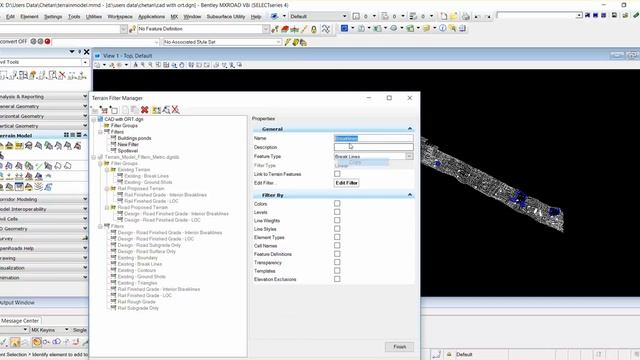
Task: Click the red X delete icon in Terrain Filter Manager toolbar
Action: 144,110
